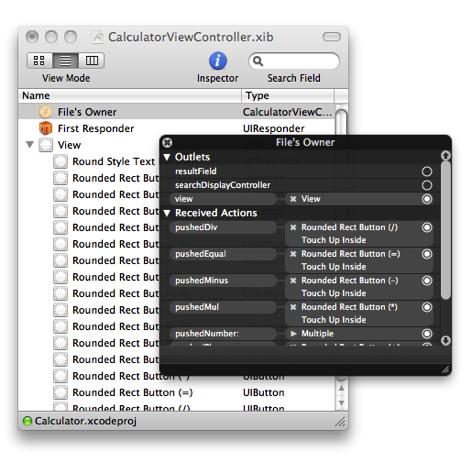Collapse the View tree item
472x474 pixels.
point(30,144)
